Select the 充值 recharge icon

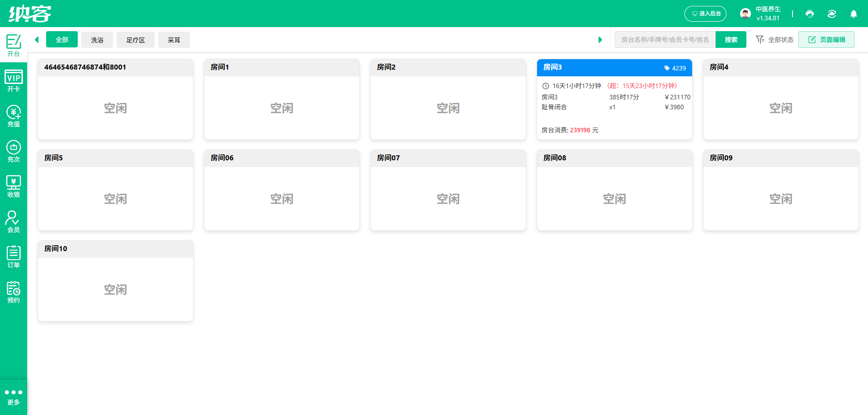(x=14, y=117)
